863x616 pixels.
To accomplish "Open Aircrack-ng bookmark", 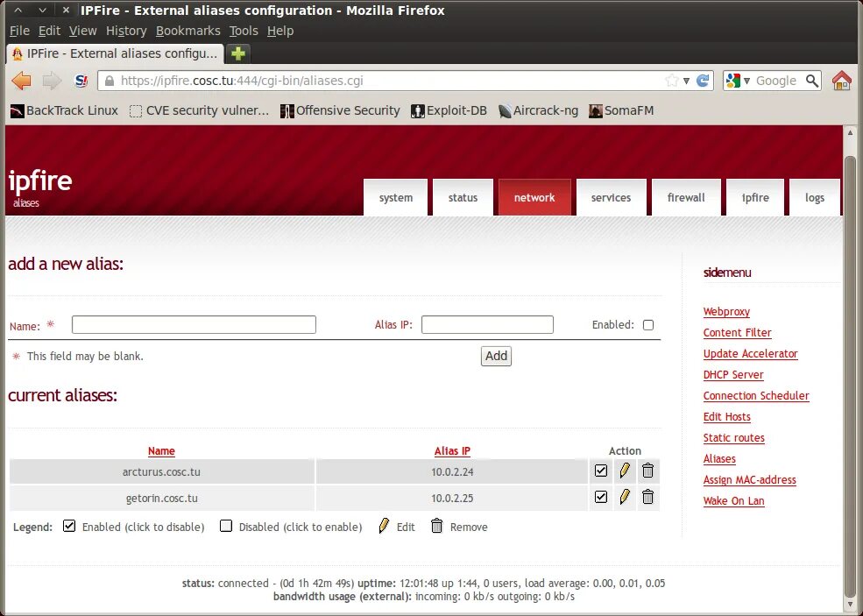I will [x=538, y=110].
